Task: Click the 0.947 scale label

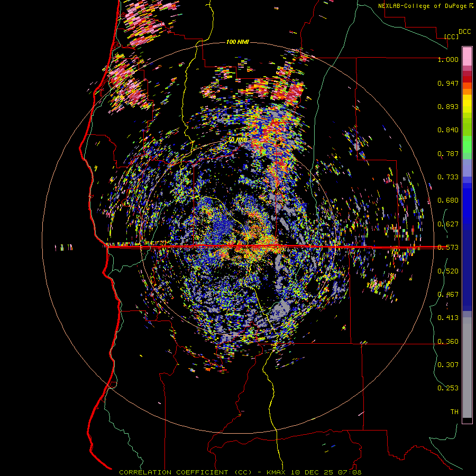Action: pos(448,83)
